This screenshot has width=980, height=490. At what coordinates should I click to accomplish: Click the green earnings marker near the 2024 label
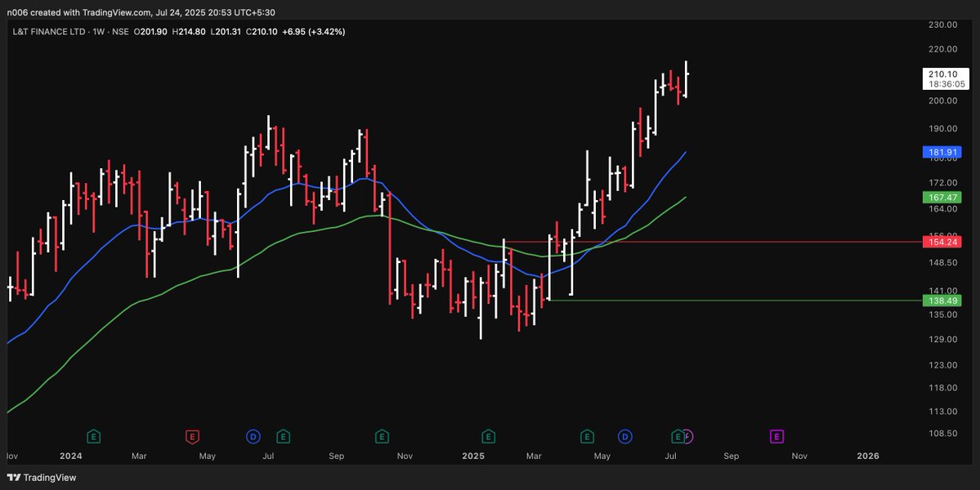94,436
